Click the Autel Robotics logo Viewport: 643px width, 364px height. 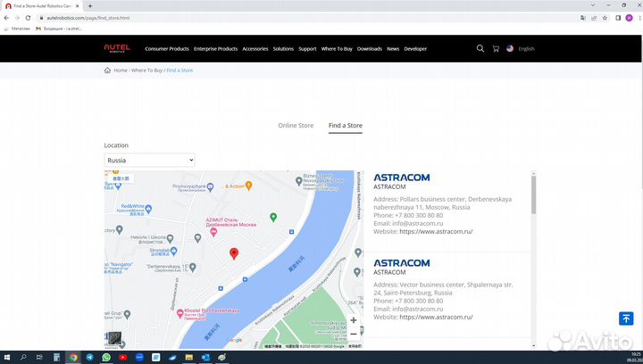pyautogui.click(x=116, y=48)
